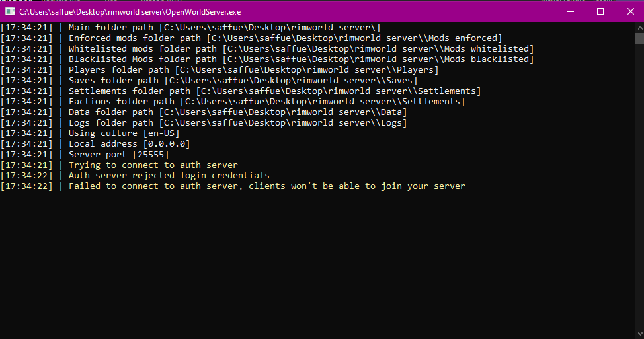Click 'Trying to connect to auth server' line
The image size is (644, 339).
153,165
